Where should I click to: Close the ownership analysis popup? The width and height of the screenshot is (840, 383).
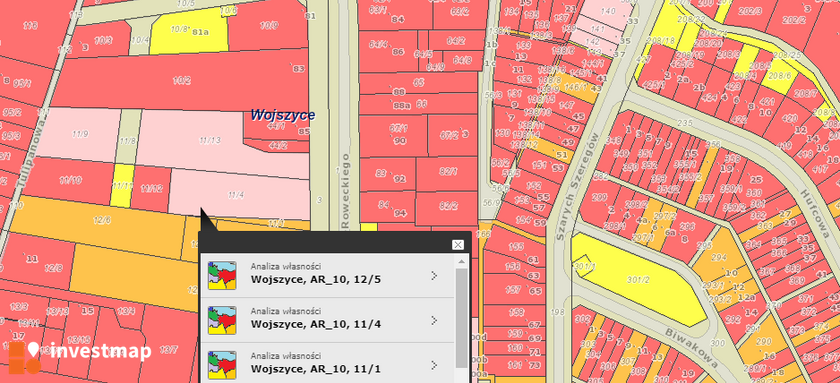pos(458,245)
